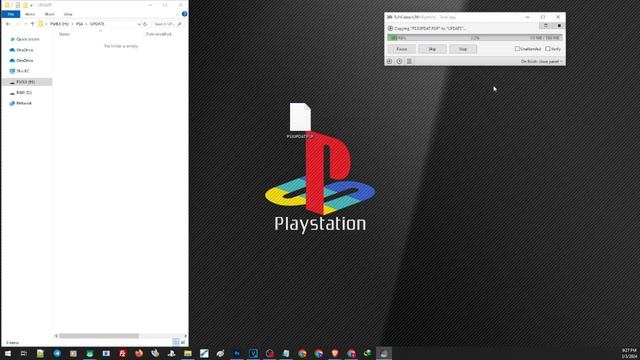Select Network in navigation pane
Image resolution: width=640 pixels, height=360 pixels.
(x=24, y=103)
